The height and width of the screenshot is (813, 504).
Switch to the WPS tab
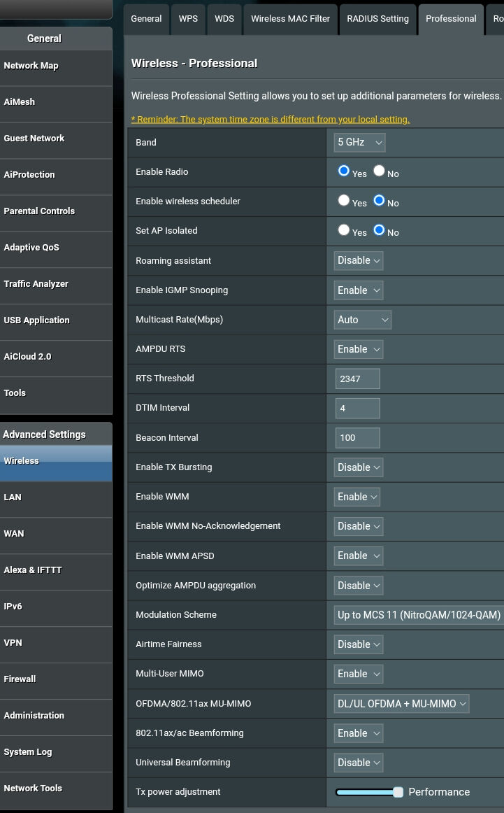click(188, 19)
